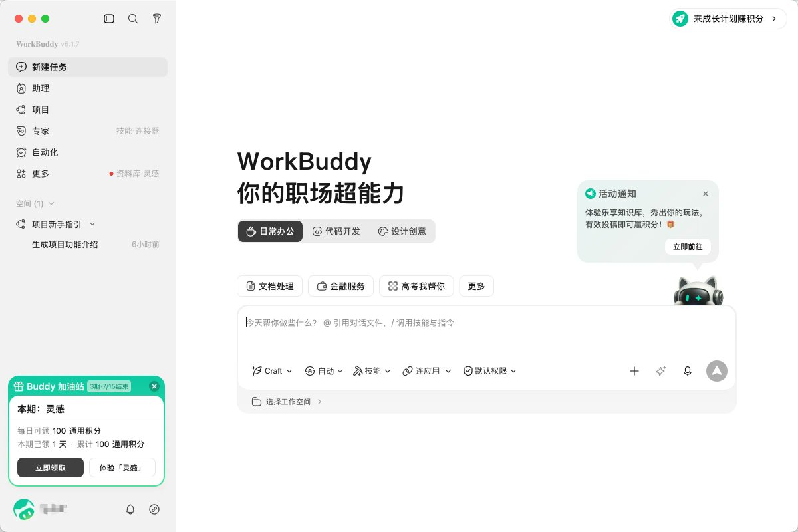Open the Craft mode dropdown
Image resolution: width=798 pixels, height=532 pixels.
coord(272,371)
